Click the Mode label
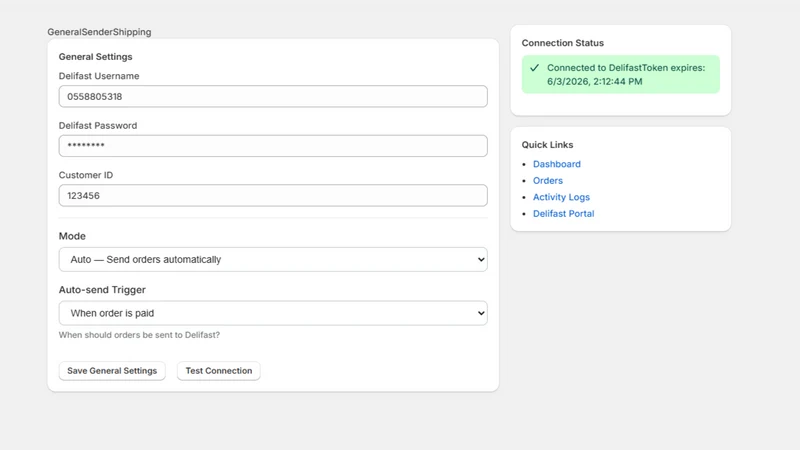800x450 pixels. point(72,236)
